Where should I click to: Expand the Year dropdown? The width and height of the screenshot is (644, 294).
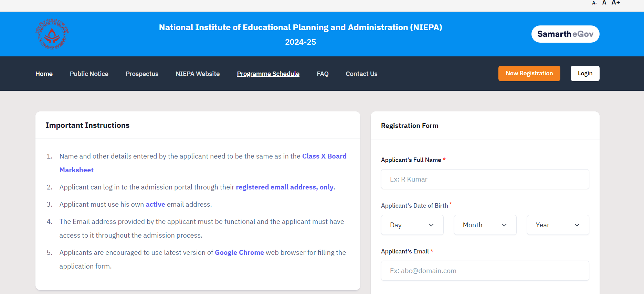(558, 225)
